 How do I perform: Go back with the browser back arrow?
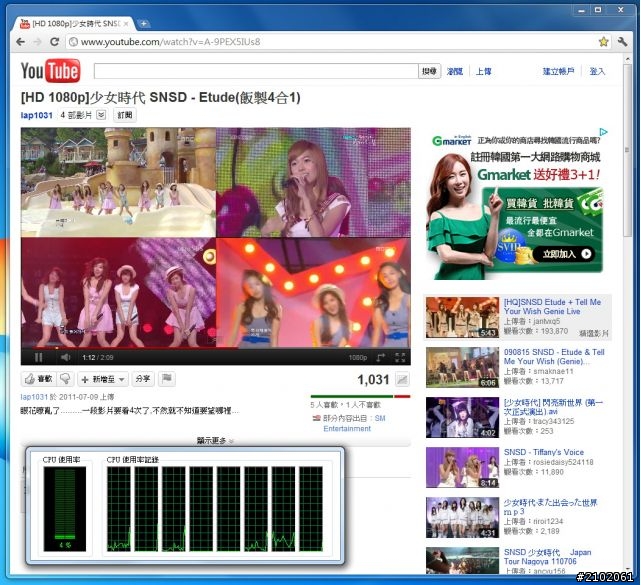pos(20,42)
